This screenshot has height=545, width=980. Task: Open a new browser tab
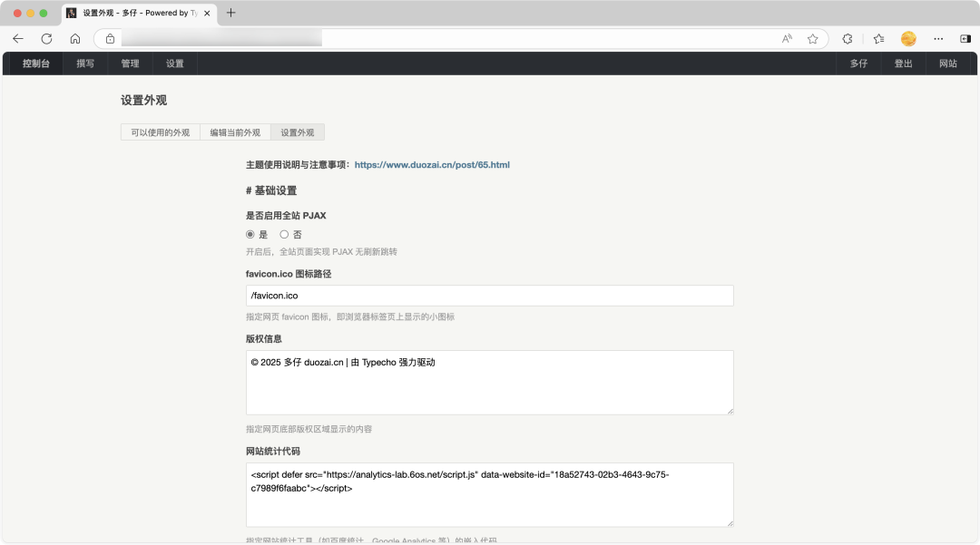230,13
